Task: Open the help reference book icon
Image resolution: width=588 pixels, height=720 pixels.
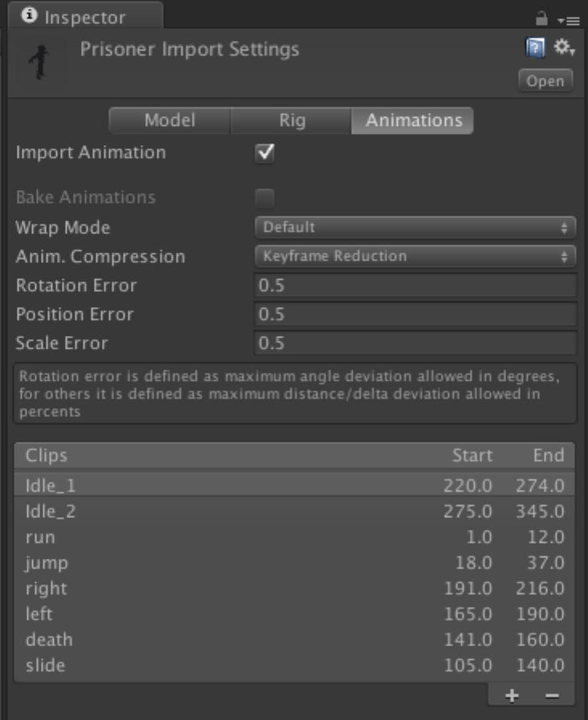Action: click(x=533, y=51)
